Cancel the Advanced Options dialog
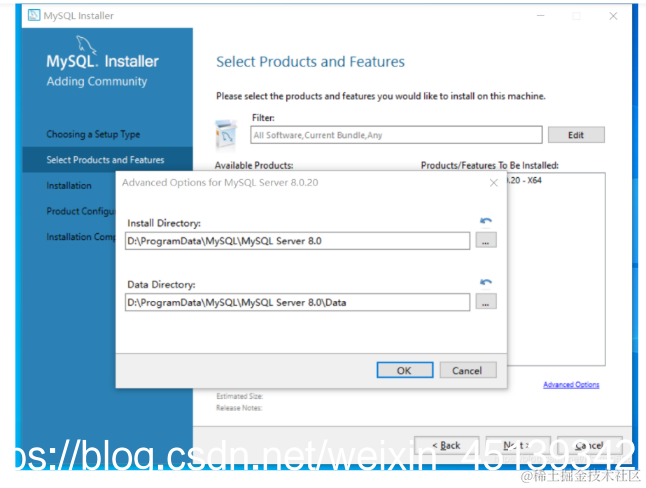Viewport: 646px width, 488px height. (x=468, y=370)
